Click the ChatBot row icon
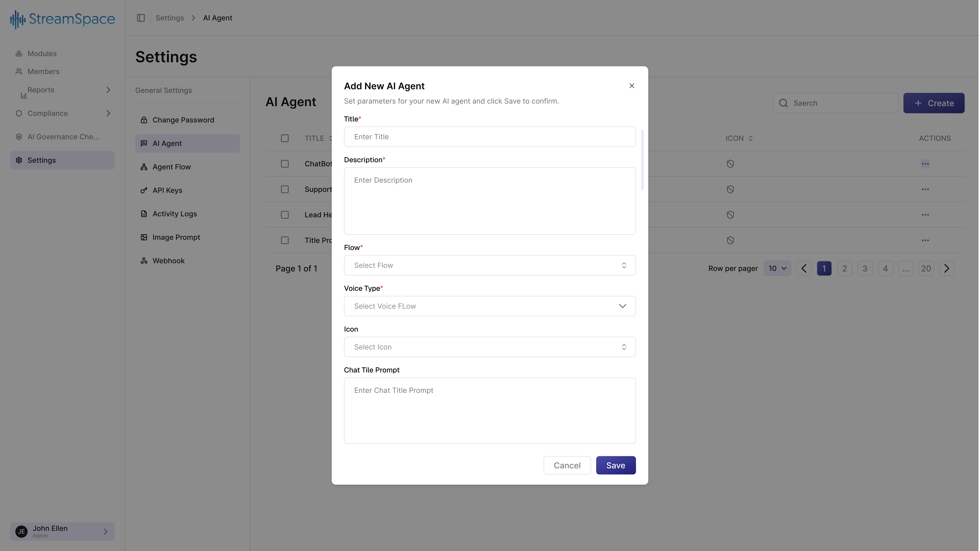The height and width of the screenshot is (551, 980). (730, 164)
